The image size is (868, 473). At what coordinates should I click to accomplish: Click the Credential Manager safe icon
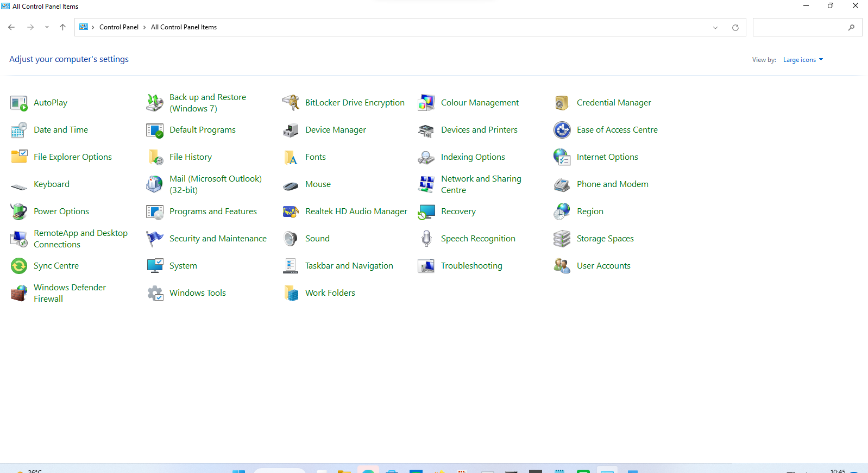click(562, 103)
